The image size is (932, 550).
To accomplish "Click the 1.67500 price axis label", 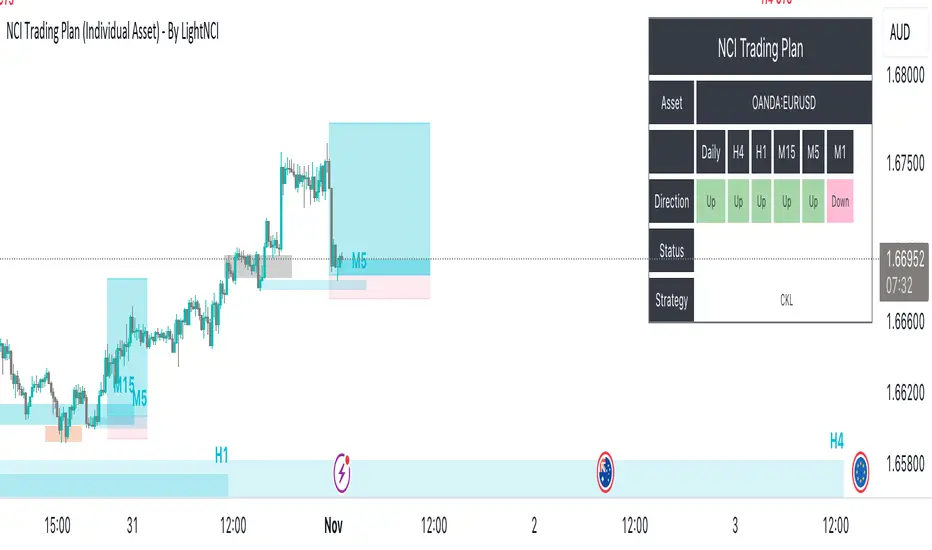I will [x=904, y=164].
